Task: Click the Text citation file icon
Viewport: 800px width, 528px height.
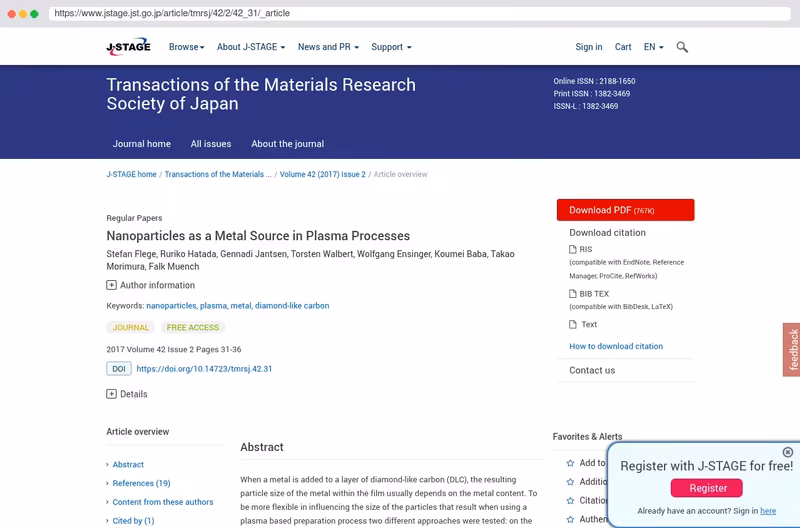Action: tap(572, 324)
